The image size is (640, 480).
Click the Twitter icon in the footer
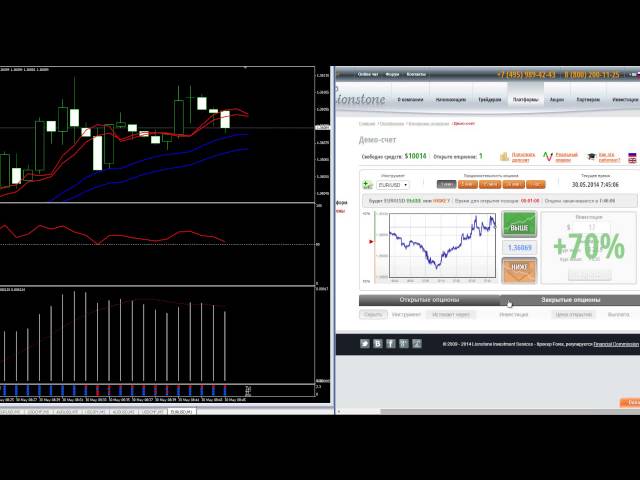coord(366,344)
